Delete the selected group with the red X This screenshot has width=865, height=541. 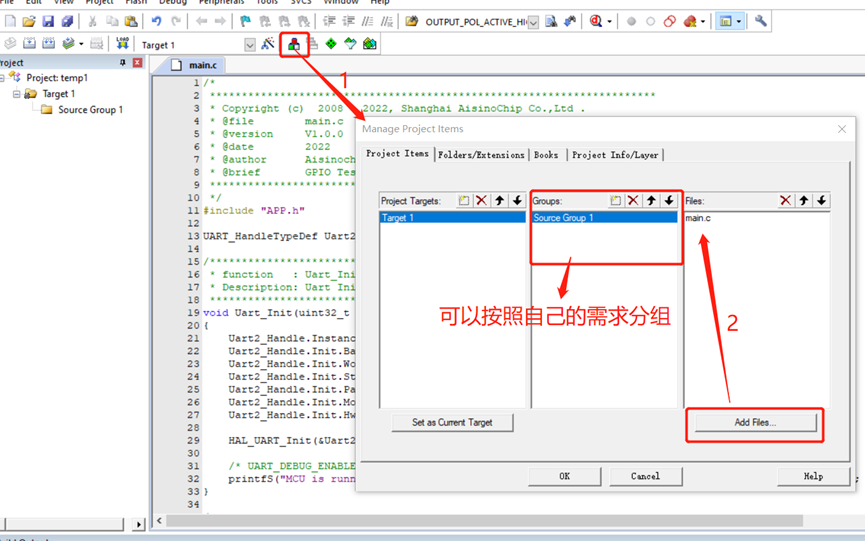coord(633,201)
